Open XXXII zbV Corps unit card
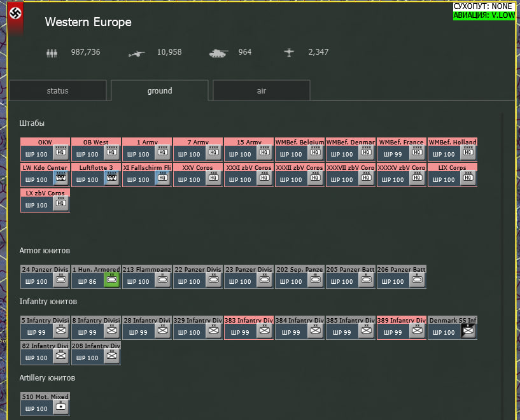Screen dimensions: 520x420 point(300,175)
